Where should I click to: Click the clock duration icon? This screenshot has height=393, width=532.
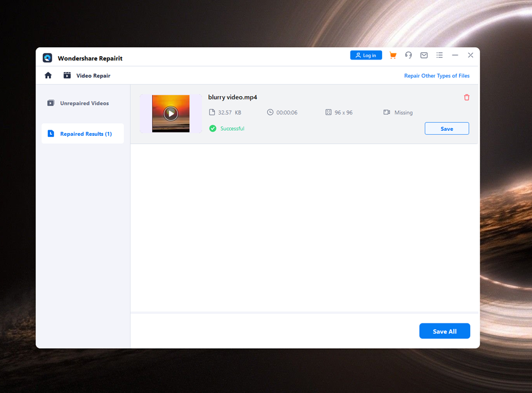tap(270, 112)
